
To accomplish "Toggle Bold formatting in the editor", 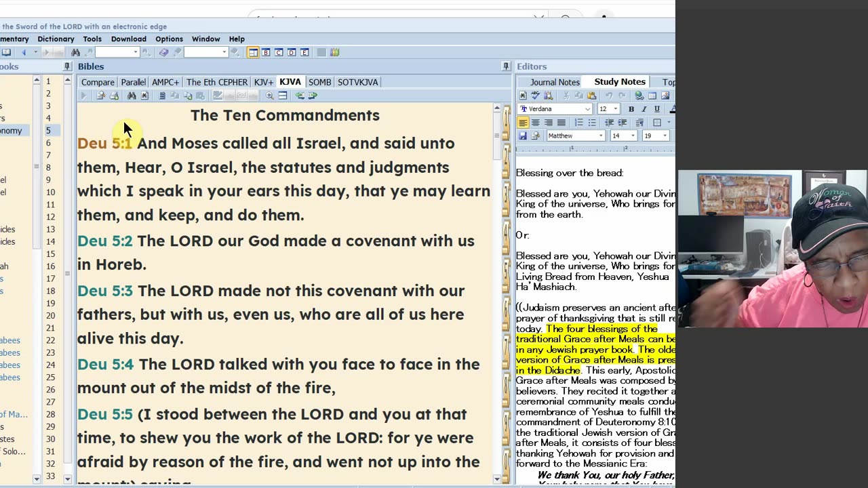I will (x=631, y=109).
